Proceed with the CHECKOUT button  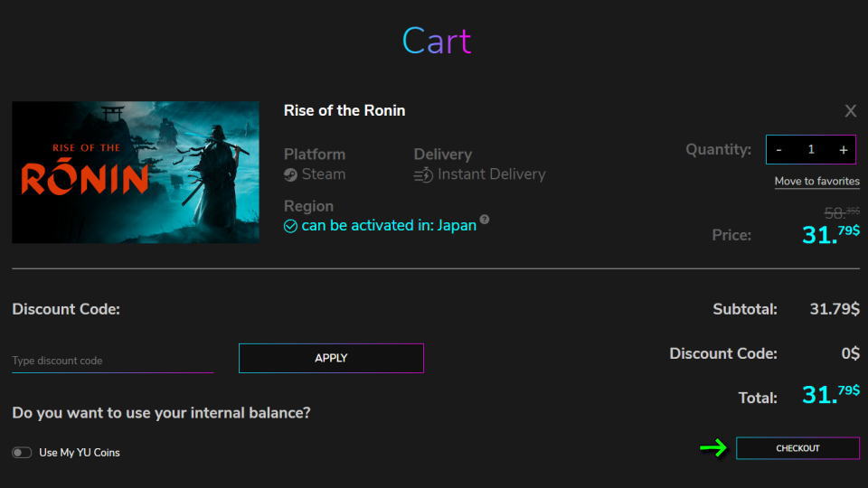797,448
